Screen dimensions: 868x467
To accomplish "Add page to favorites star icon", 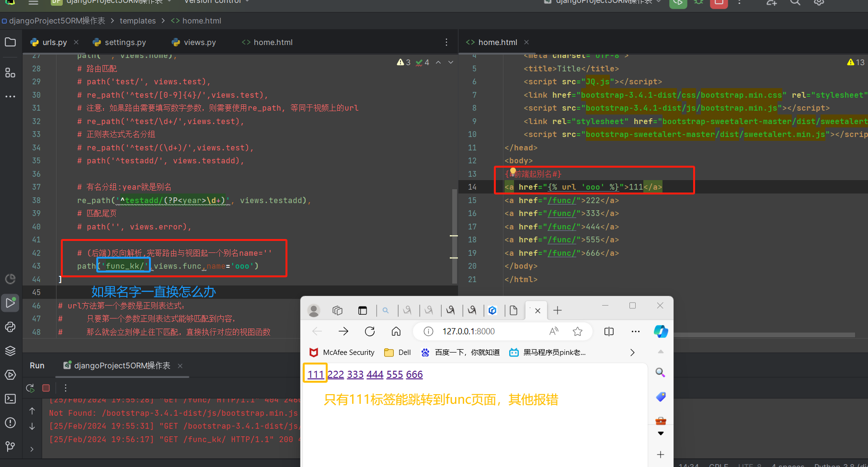I will click(x=578, y=331).
